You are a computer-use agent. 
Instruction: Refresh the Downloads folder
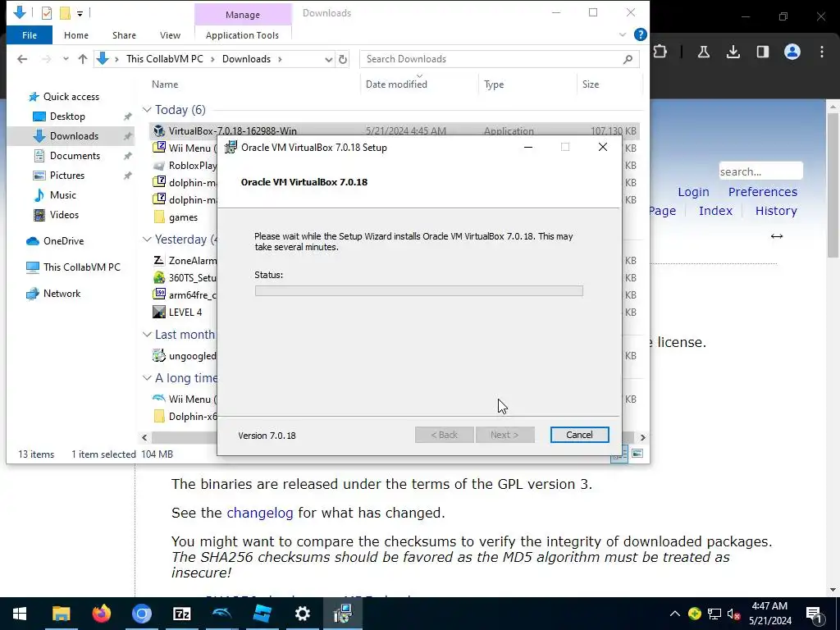(x=343, y=59)
